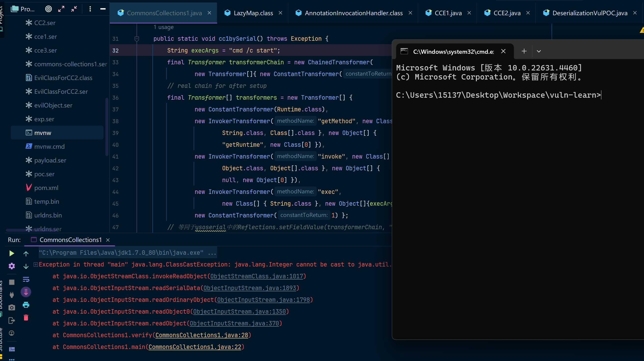Click the Down the Stack Trace arrow
The height and width of the screenshot is (361, 644).
(x=26, y=266)
